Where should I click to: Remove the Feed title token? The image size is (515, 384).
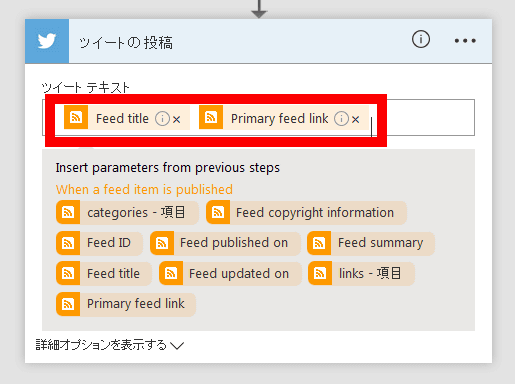tap(177, 119)
